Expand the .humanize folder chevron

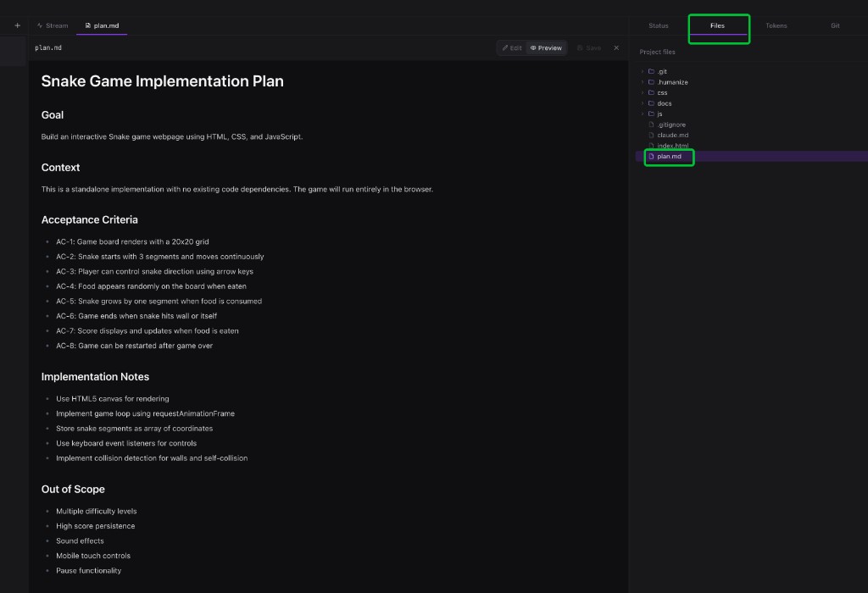click(643, 82)
